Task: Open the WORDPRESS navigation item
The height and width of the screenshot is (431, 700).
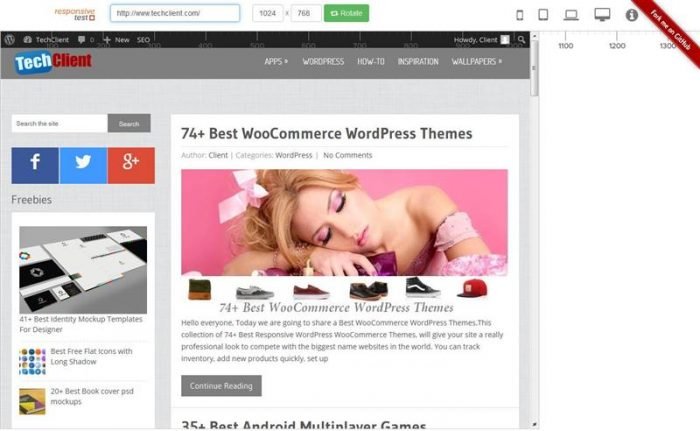Action: click(323, 62)
